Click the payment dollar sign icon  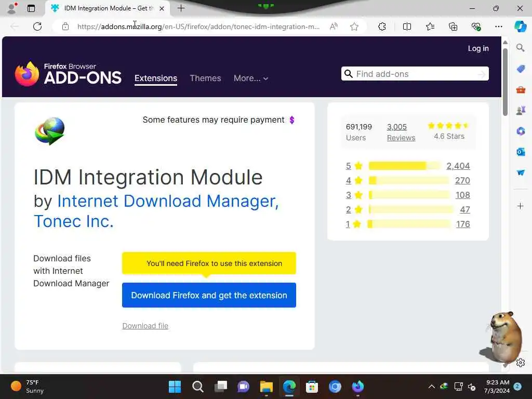click(292, 120)
